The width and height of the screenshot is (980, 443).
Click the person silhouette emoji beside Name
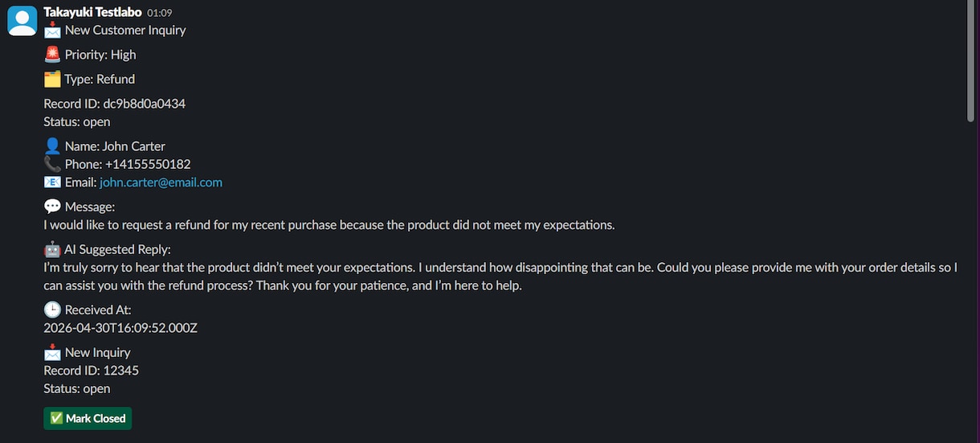52,146
